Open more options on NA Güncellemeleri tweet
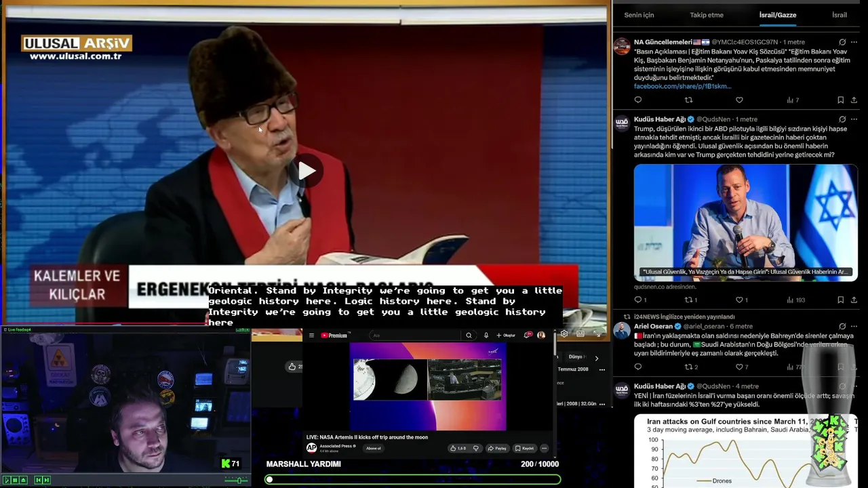This screenshot has height=488, width=868. point(854,42)
